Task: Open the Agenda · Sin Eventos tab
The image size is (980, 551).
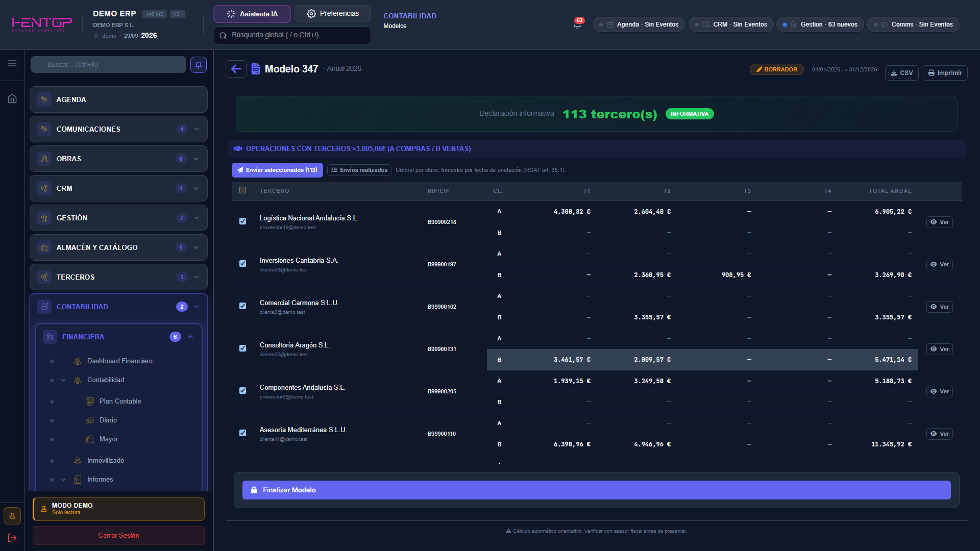Action: (639, 24)
